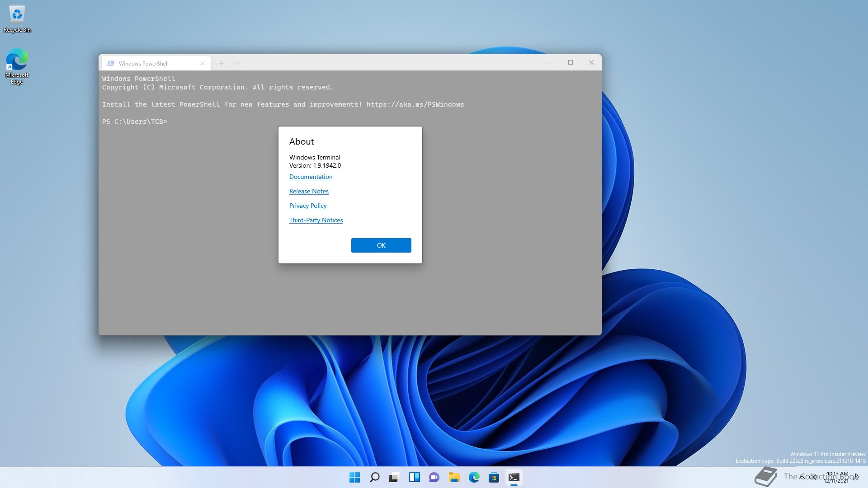
Task: Open File Explorer from the taskbar
Action: click(454, 477)
